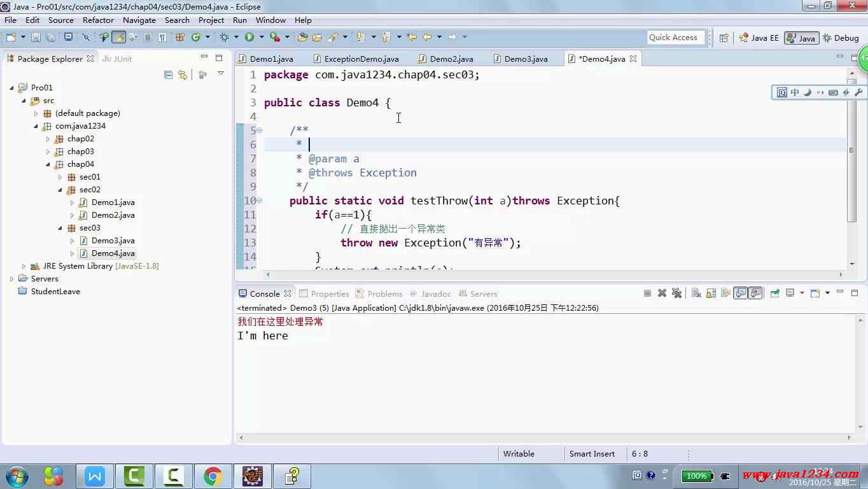The width and height of the screenshot is (868, 489).
Task: Click the Remove All Terminated Launches icon
Action: 676,294
